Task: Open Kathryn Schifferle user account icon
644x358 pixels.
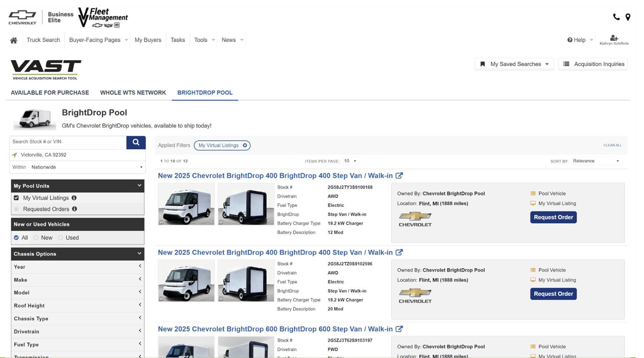Action: 614,40
